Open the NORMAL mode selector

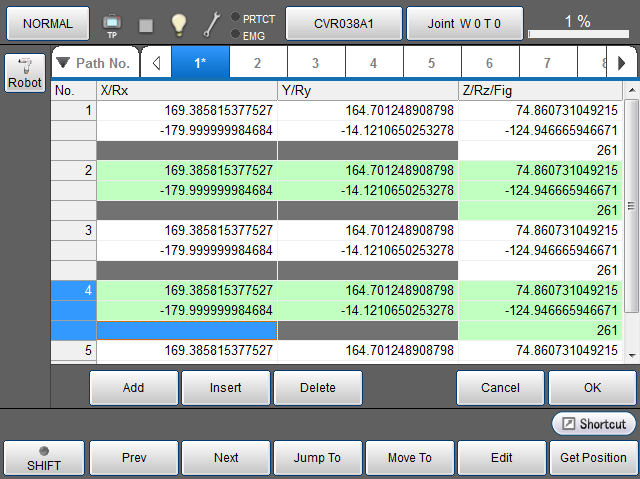47,22
